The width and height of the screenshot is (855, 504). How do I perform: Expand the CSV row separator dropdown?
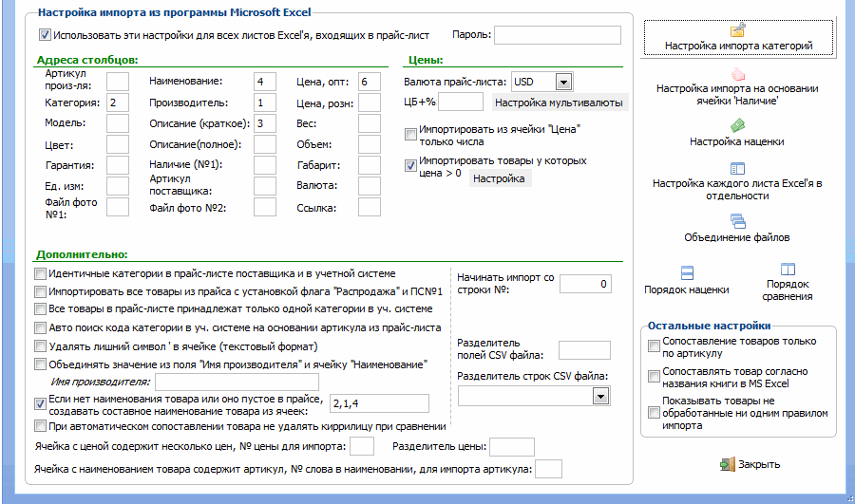coord(601,396)
